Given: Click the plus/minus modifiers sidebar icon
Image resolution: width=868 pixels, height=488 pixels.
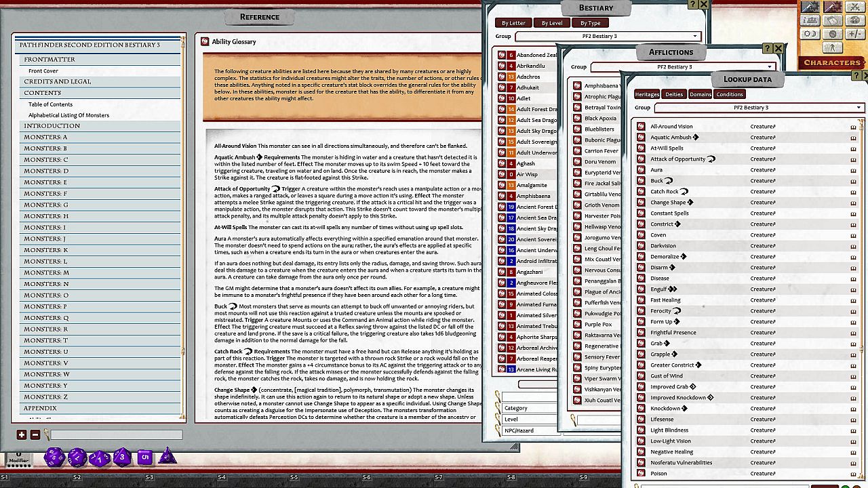Looking at the screenshot, I should [x=854, y=34].
